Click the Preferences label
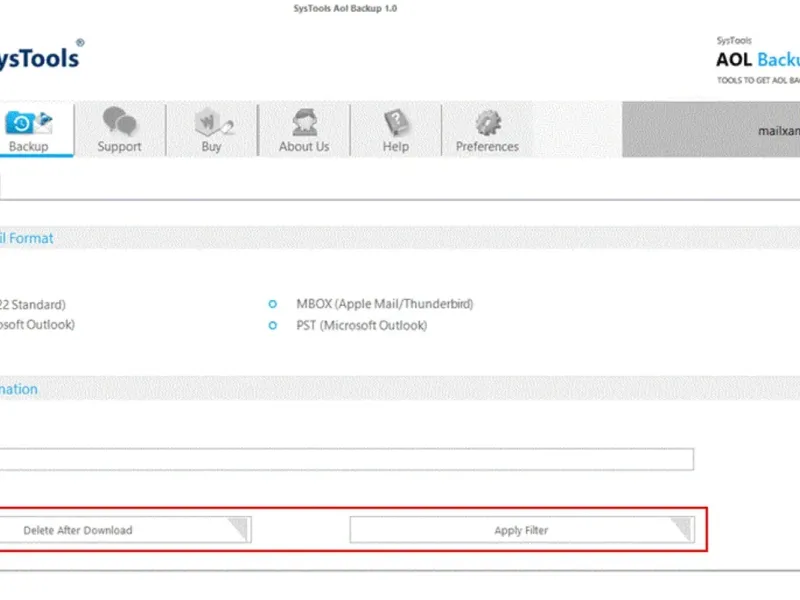 pyautogui.click(x=487, y=146)
